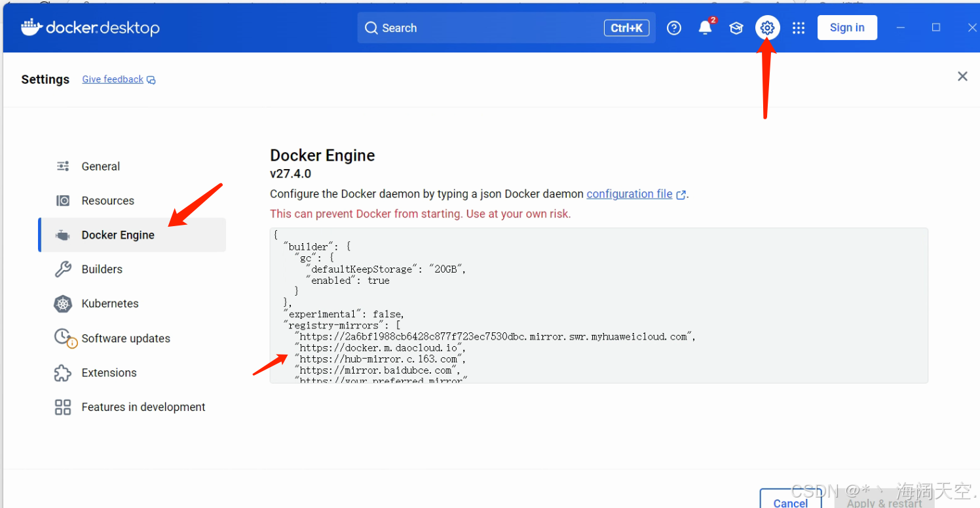Click the magnifier icon in Search bar

tap(371, 28)
